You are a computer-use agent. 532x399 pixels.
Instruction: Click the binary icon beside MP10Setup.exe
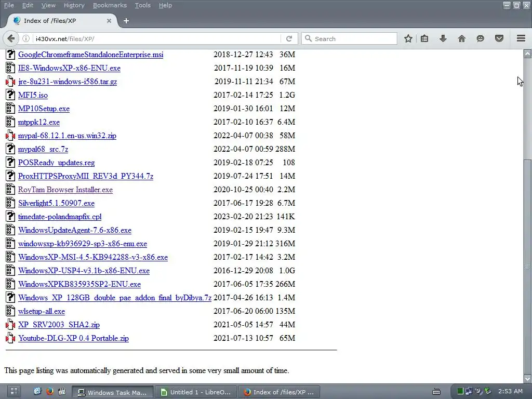(10, 108)
